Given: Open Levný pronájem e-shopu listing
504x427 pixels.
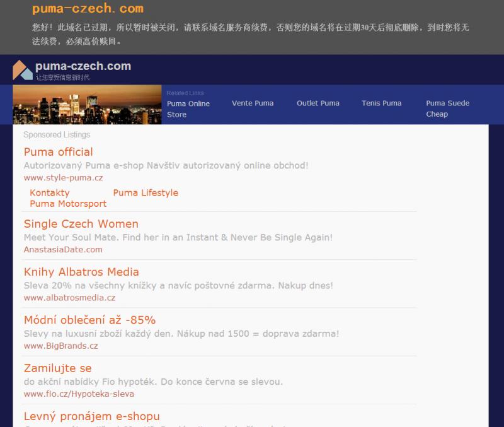Looking at the screenshot, I should point(91,416).
